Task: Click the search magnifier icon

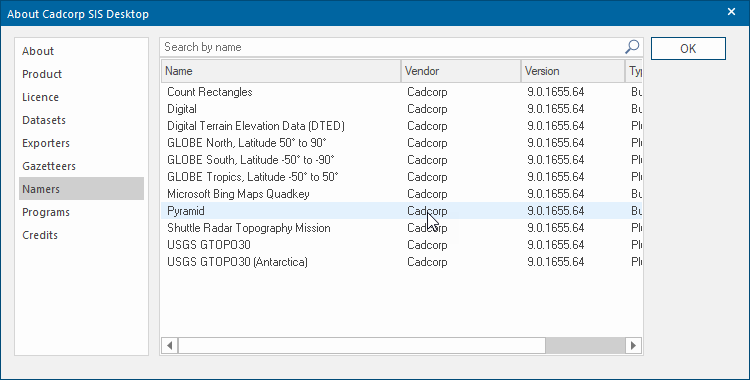Action: point(632,47)
